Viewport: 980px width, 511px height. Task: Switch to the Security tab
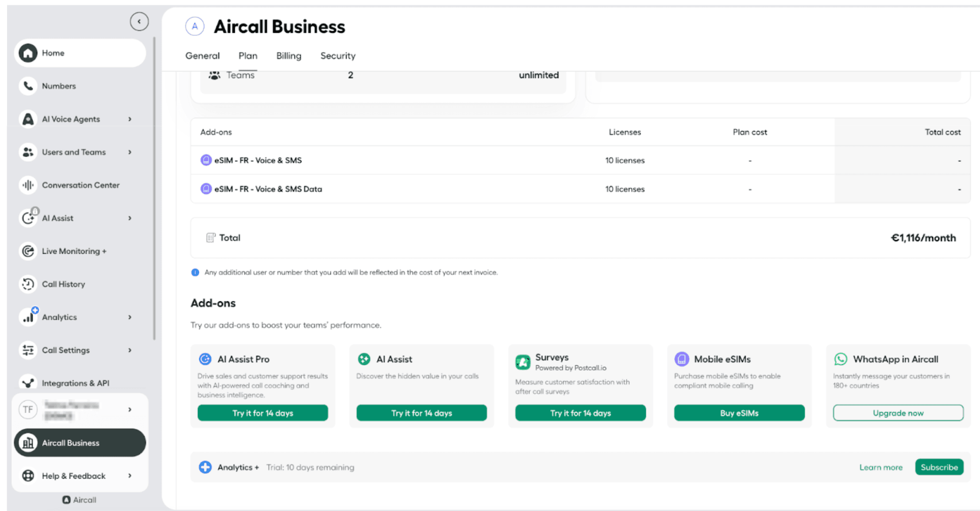coord(338,56)
